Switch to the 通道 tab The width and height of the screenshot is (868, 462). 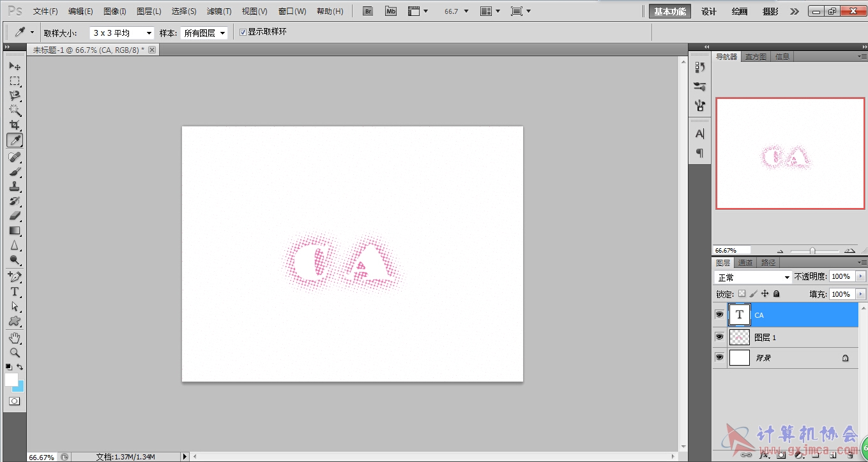[x=745, y=263]
